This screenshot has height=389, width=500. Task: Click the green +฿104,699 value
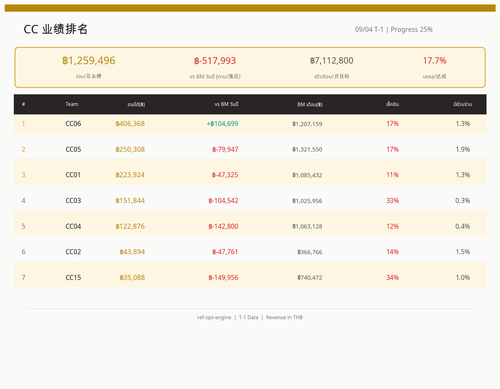coord(222,124)
